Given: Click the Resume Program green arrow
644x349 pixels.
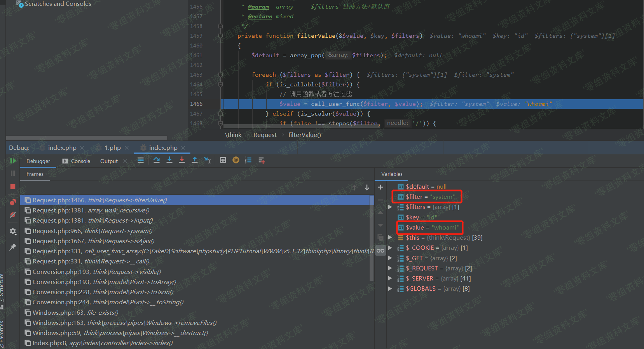Looking at the screenshot, I should (13, 161).
